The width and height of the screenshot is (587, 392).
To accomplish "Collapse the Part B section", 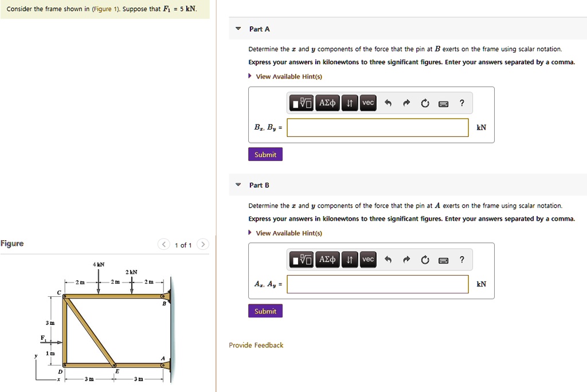I will click(x=237, y=185).
